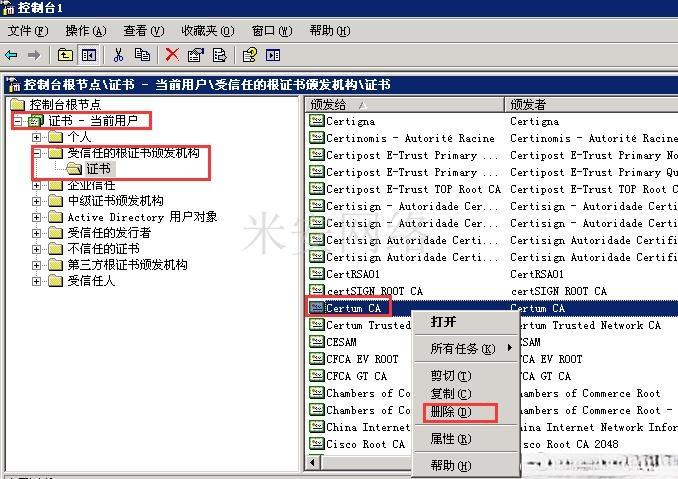This screenshot has width=678, height=479.
Task: Click the CFCA GT CA certificate icon
Action: pyautogui.click(x=317, y=375)
